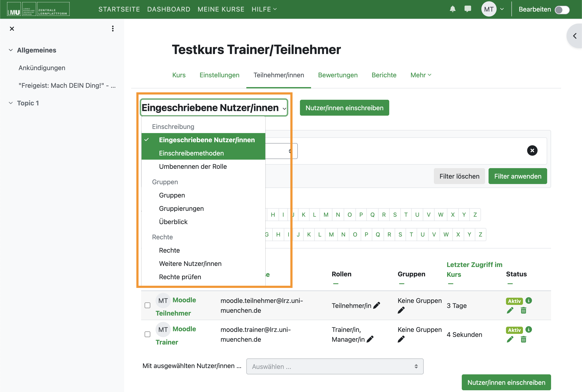The width and height of the screenshot is (582, 392).
Task: Edit enrolment of Moodle Teilnehmer
Action: (x=510, y=310)
